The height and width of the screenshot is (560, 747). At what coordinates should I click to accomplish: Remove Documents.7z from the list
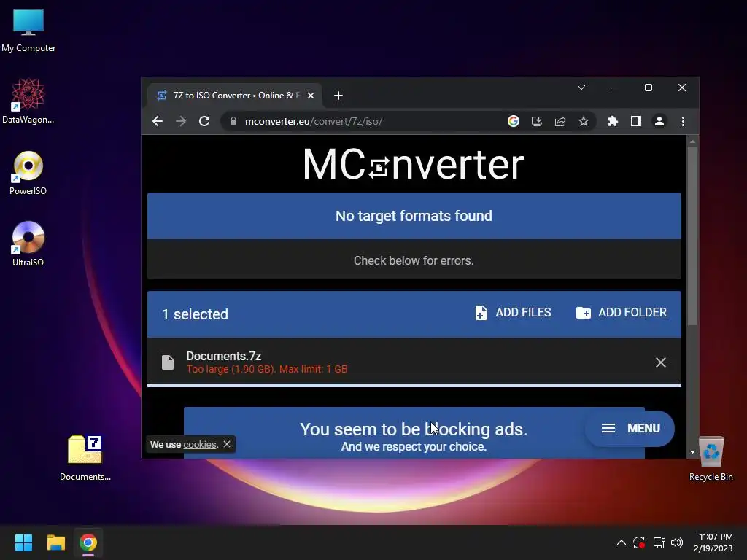coord(661,362)
